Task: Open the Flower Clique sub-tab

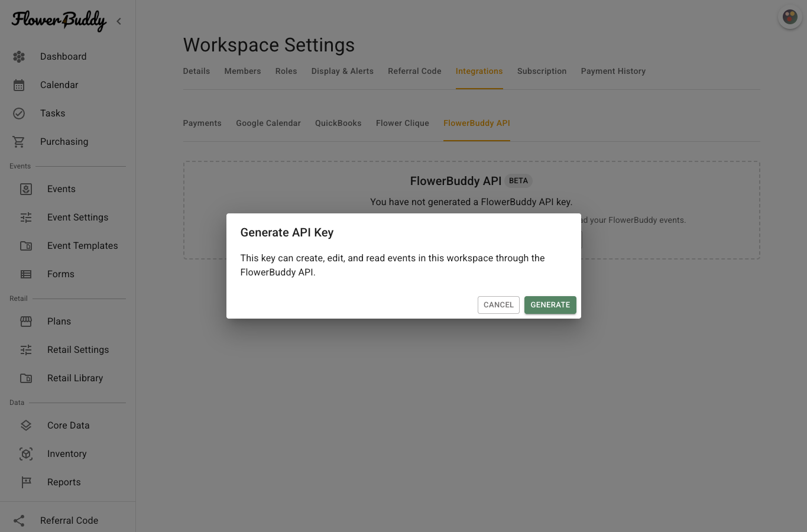Action: click(403, 124)
